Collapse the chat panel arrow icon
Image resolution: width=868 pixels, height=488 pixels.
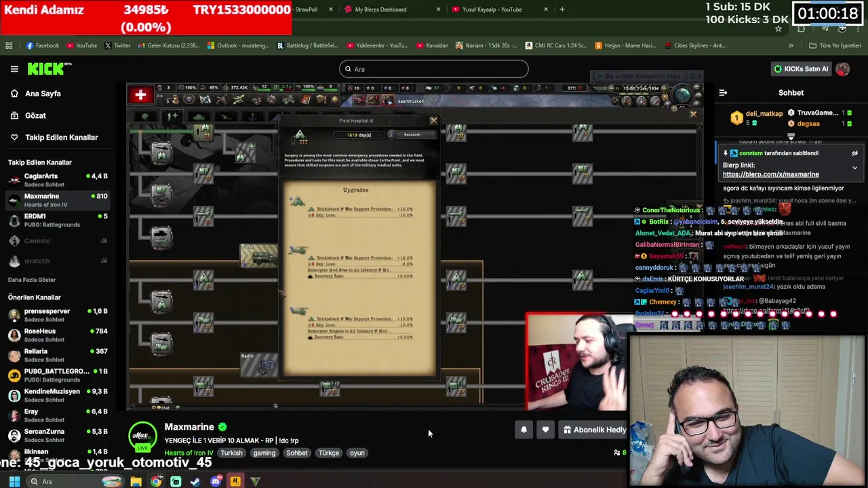coord(723,93)
